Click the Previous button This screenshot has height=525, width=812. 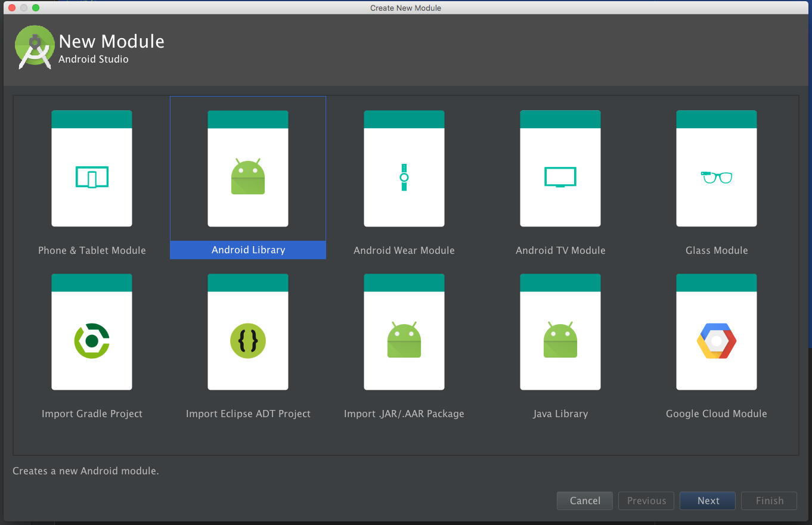(646, 501)
